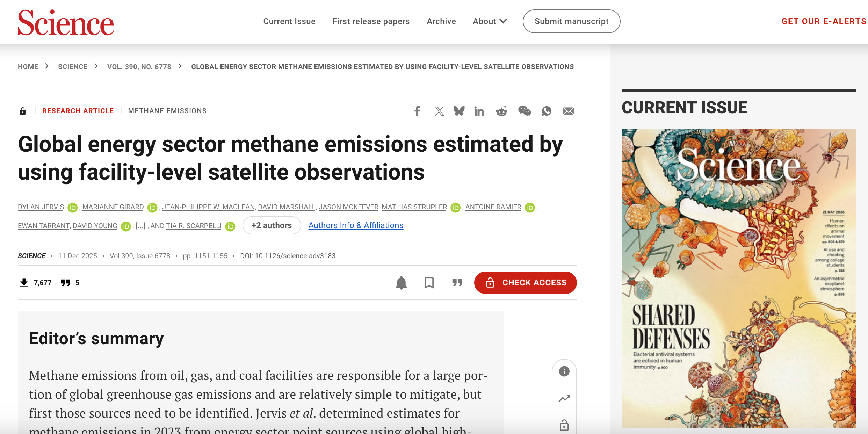The width and height of the screenshot is (868, 434).
Task: Open the DOI 10.1126/science.adv3183 link
Action: coord(288,256)
